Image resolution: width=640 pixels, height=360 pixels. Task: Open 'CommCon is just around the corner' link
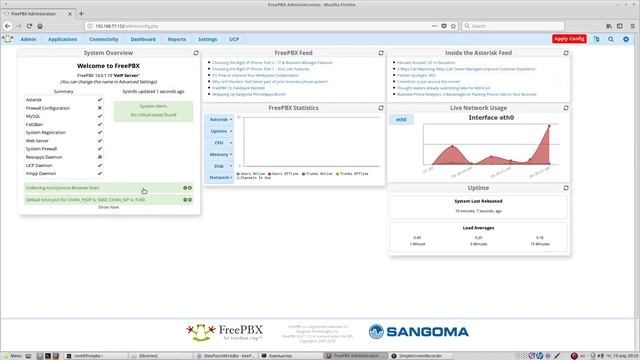[429, 82]
